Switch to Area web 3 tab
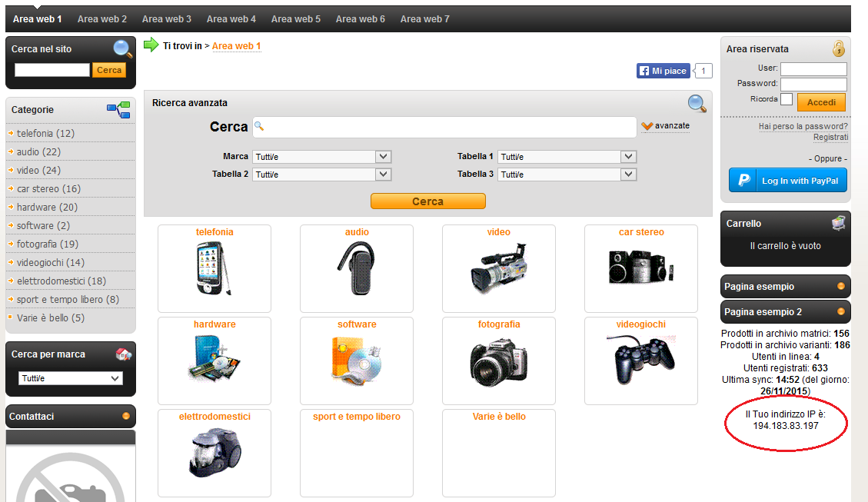Screen dimensions: 868x502 pyautogui.click(x=167, y=18)
